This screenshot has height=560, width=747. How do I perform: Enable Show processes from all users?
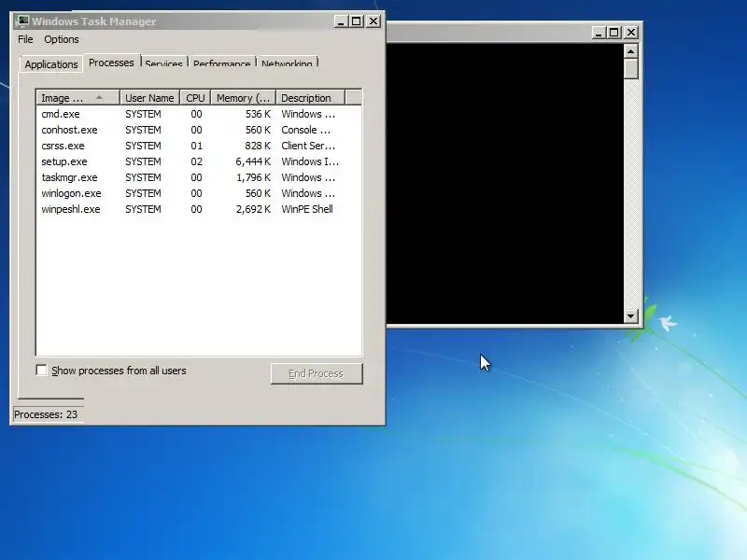[x=41, y=370]
